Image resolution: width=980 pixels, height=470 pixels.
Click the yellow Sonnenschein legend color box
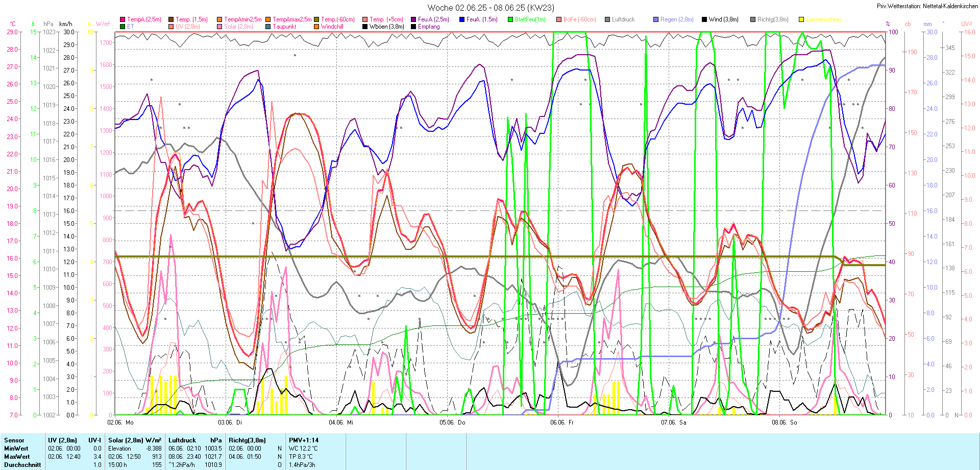(801, 19)
